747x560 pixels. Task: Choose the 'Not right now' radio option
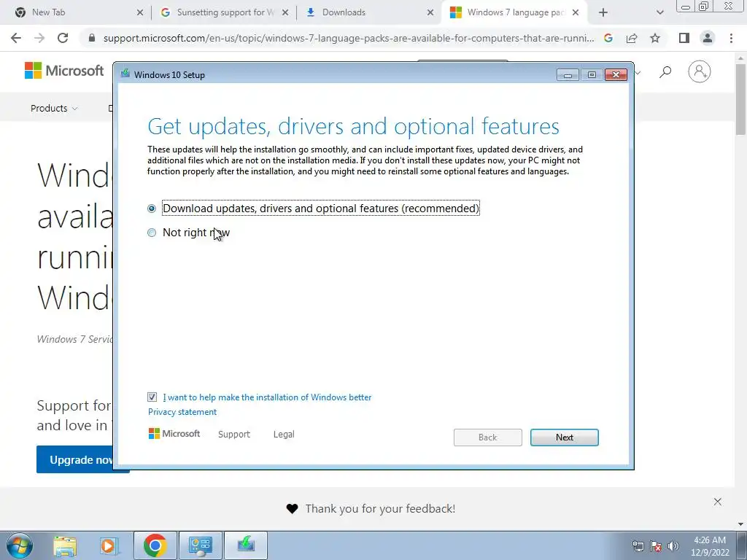[x=152, y=233]
